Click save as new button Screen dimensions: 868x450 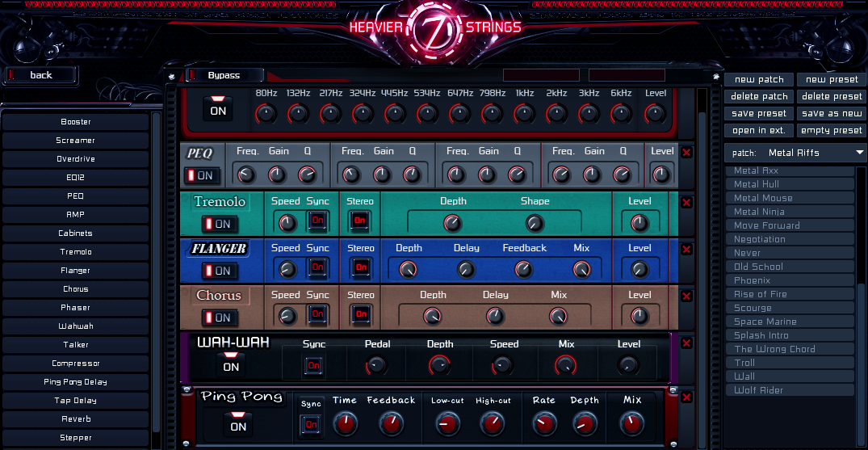click(x=832, y=114)
